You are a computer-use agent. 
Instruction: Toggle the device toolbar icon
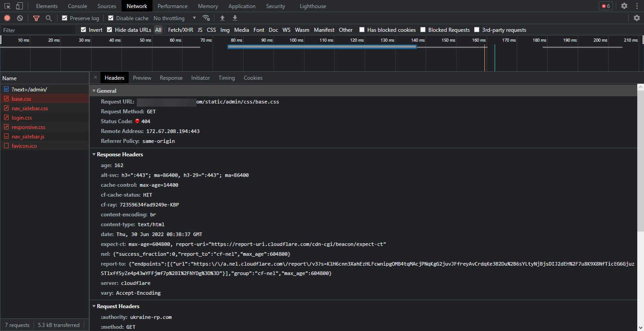click(19, 6)
